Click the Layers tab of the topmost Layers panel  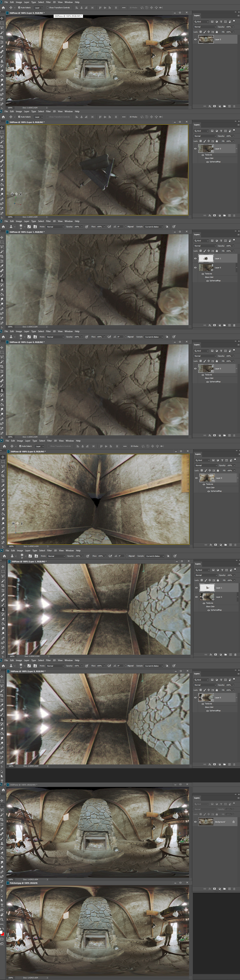click(197, 16)
